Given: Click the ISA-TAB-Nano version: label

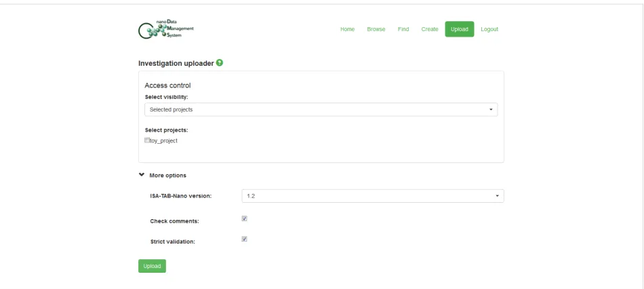Looking at the screenshot, I should coord(181,196).
